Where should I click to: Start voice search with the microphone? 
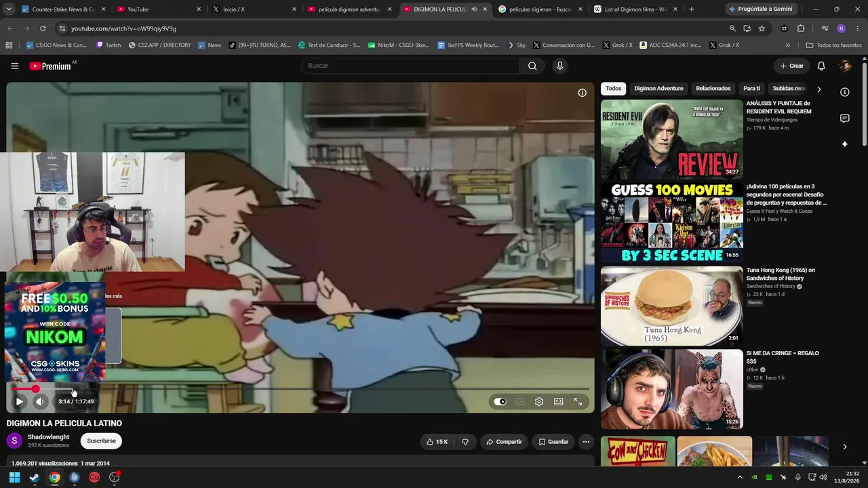point(559,66)
